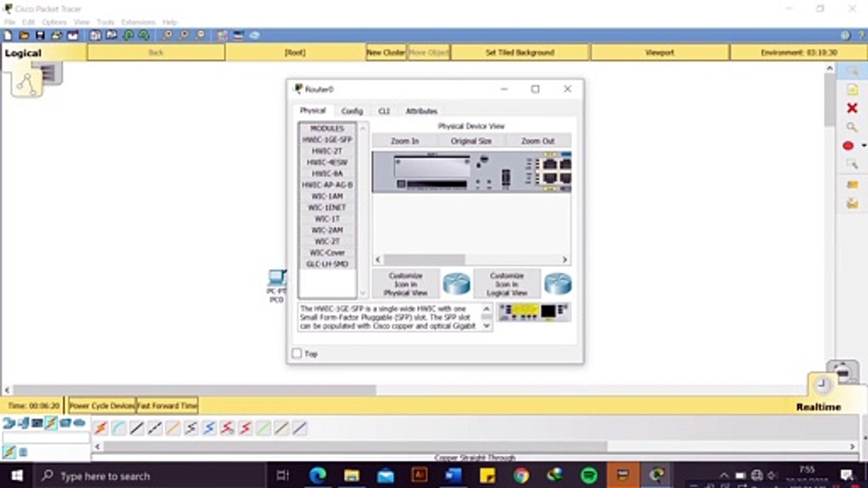Click the Undo green arrow icon
Image resolution: width=868 pixels, height=488 pixels.
coord(128,35)
